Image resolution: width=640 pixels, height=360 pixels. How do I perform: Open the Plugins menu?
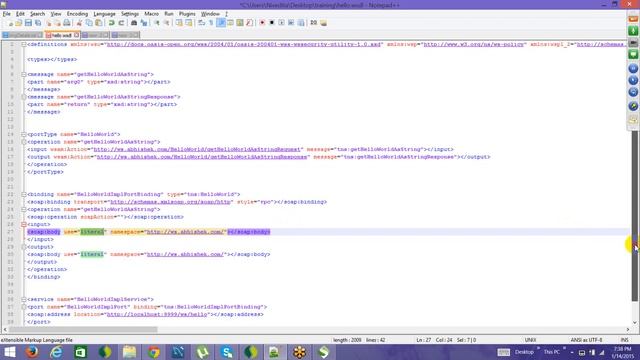[x=187, y=13]
